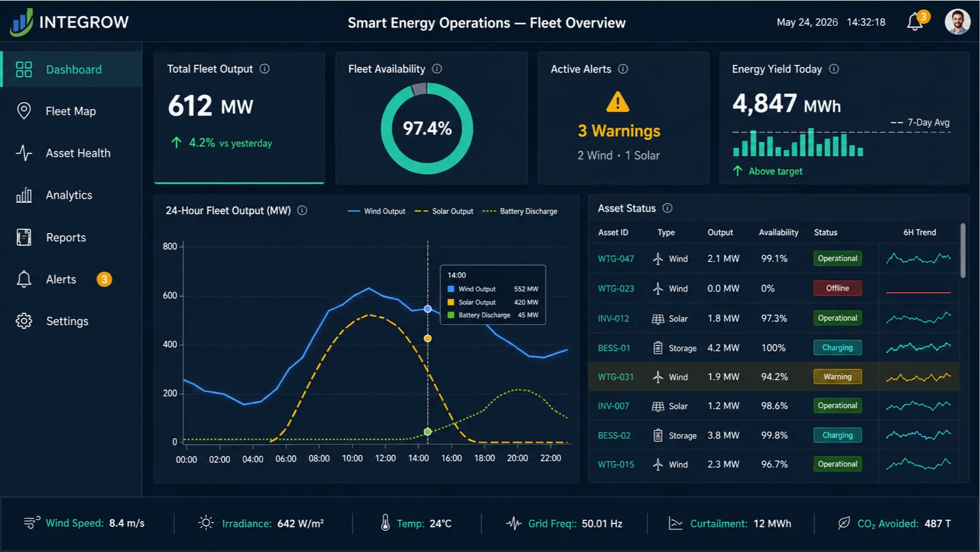Image resolution: width=980 pixels, height=552 pixels.
Task: Click the thermometer temp icon
Action: [x=385, y=523]
